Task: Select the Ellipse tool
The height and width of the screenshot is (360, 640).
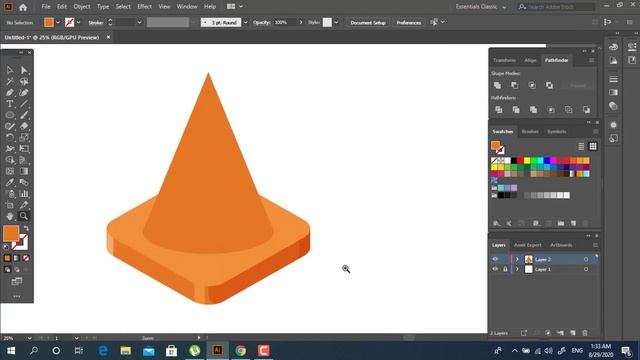Action: click(10, 115)
